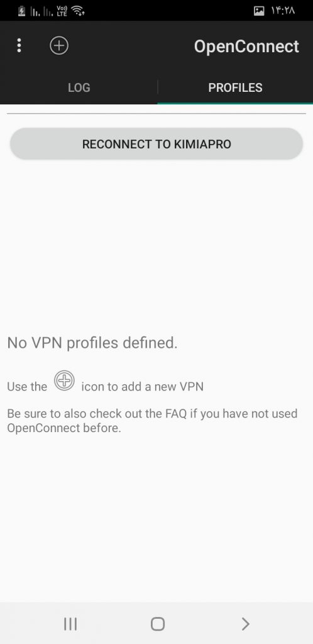The image size is (313, 644).
Task: Tap the plus icon to add VPN profile
Action: tap(59, 45)
